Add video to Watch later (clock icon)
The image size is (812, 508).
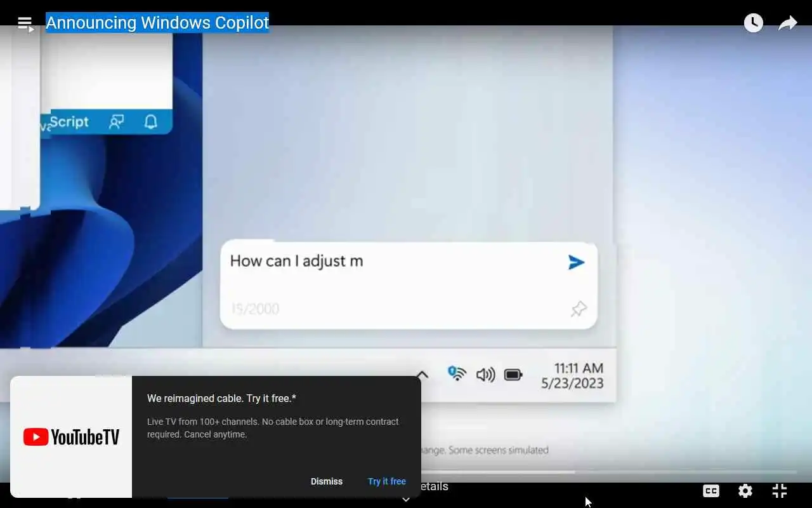click(754, 23)
